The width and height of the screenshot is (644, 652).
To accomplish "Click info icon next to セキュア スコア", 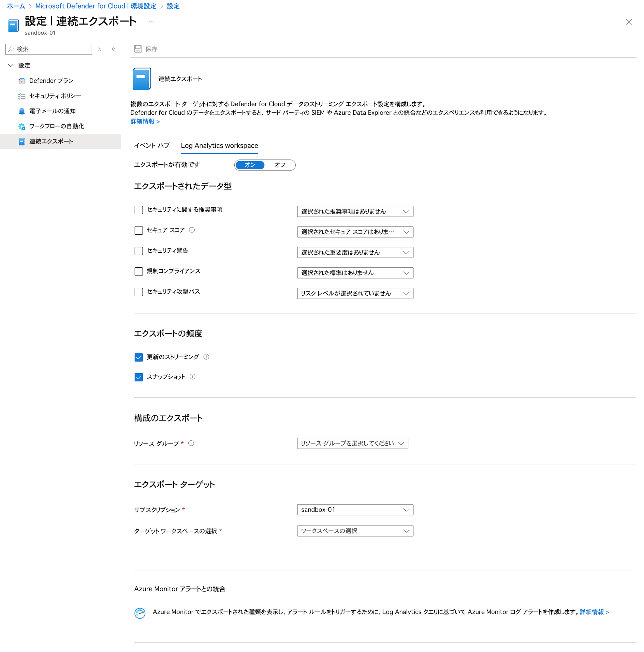I will pos(192,230).
